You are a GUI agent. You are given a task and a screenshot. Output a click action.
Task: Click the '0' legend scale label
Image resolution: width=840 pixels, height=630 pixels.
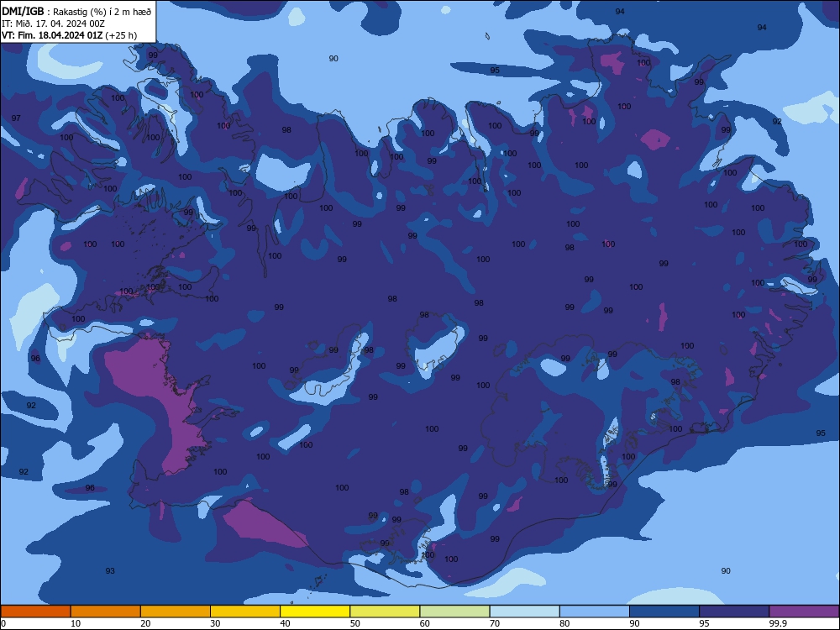click(3, 623)
